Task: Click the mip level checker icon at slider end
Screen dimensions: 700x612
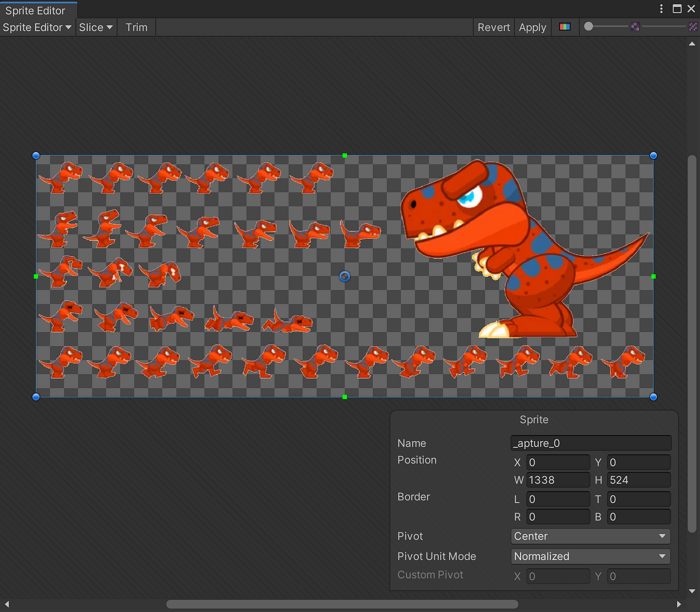Action: (x=693, y=26)
